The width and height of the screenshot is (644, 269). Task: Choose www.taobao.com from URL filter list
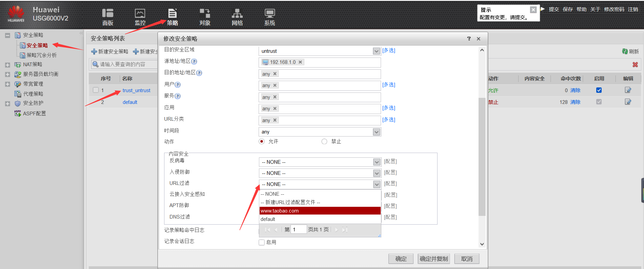point(320,211)
